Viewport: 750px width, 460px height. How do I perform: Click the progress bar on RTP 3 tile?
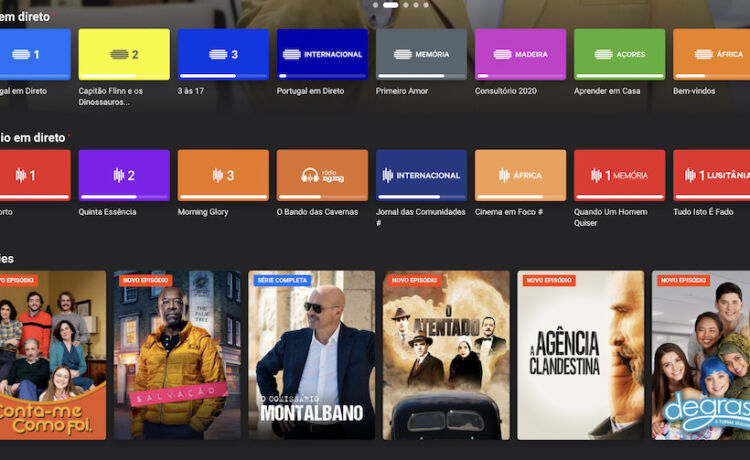(223, 76)
